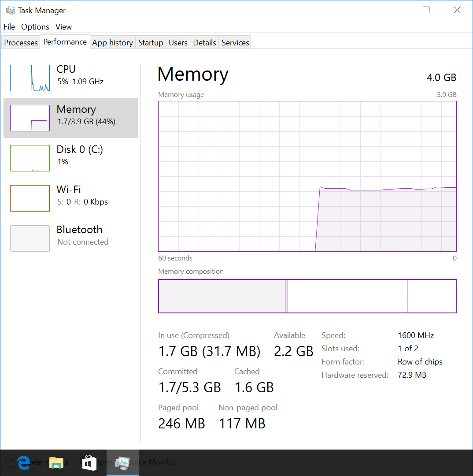473x476 pixels.
Task: Click the "Row of chips" Form factor value
Action: tap(420, 362)
